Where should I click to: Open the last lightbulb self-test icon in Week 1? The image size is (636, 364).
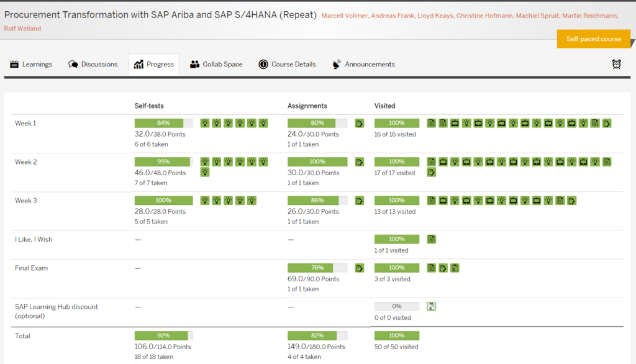(x=263, y=123)
